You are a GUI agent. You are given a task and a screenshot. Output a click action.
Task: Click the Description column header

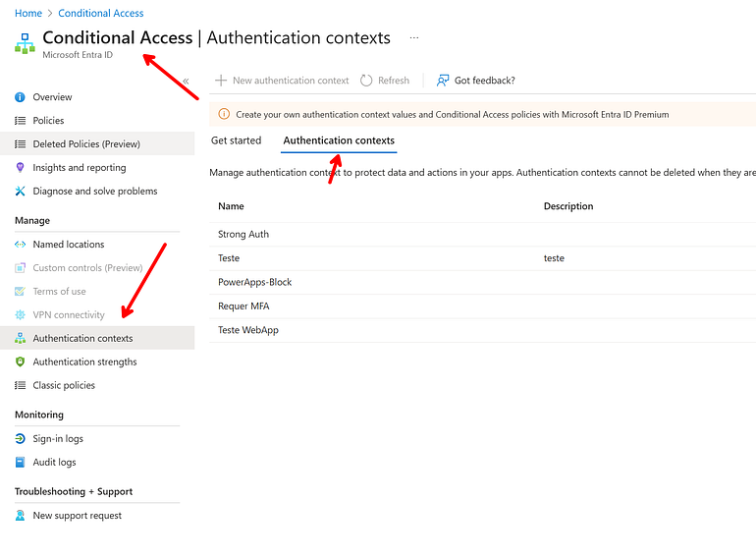tap(568, 206)
